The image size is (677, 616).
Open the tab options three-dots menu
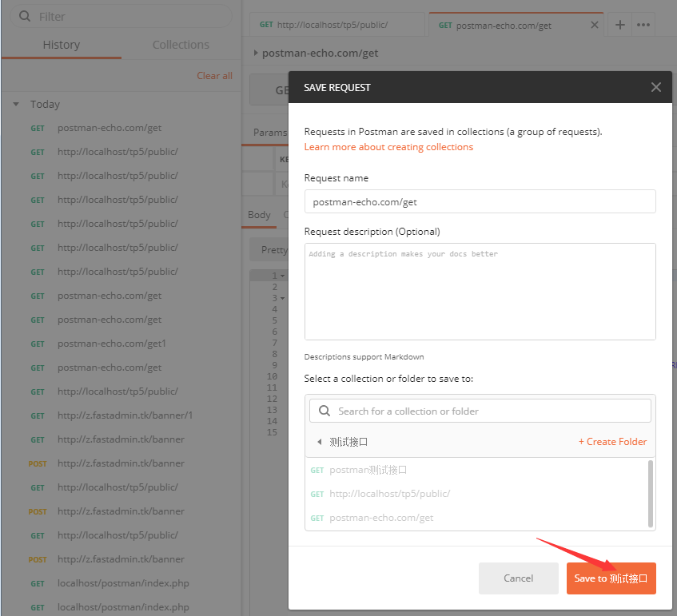point(643,25)
